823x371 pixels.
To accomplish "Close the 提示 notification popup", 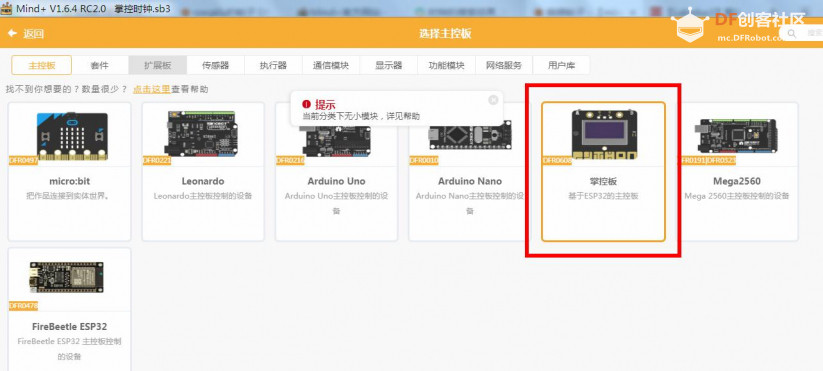I will pyautogui.click(x=492, y=100).
